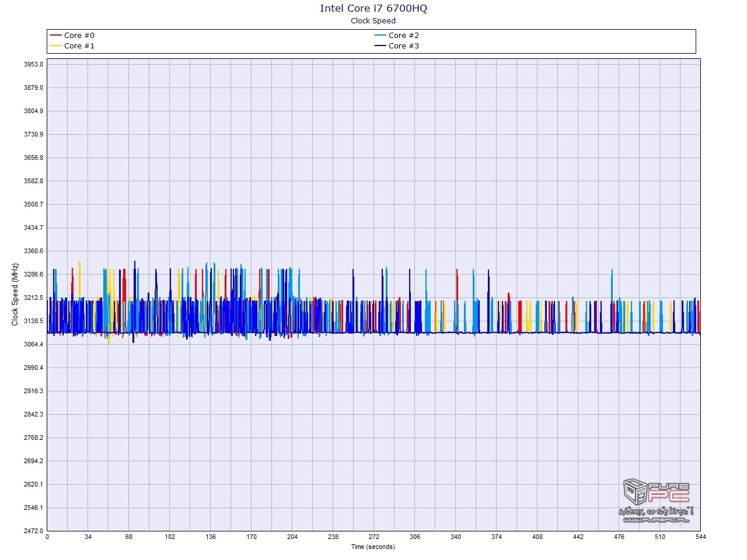Click the 2990.4 y-axis value
The image size is (747, 560).
pyautogui.click(x=33, y=367)
